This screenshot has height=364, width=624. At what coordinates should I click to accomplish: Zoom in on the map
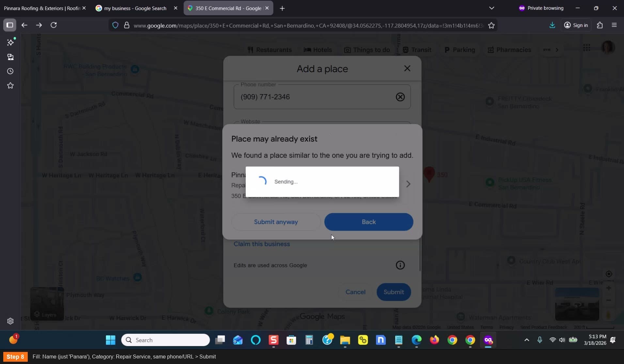click(609, 288)
